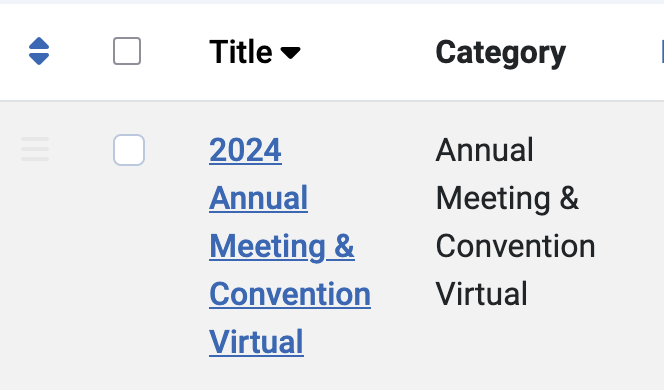The width and height of the screenshot is (664, 390).
Task: Click the black caret beside Title
Action: (290, 53)
